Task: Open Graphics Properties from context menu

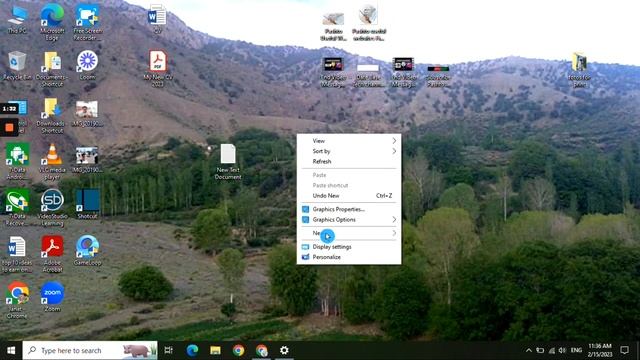Action: [349, 209]
